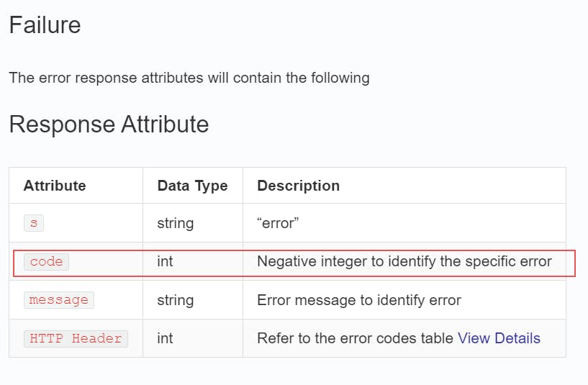Open the View Details link
Viewport: 588px width, 385px height.
click(x=499, y=338)
